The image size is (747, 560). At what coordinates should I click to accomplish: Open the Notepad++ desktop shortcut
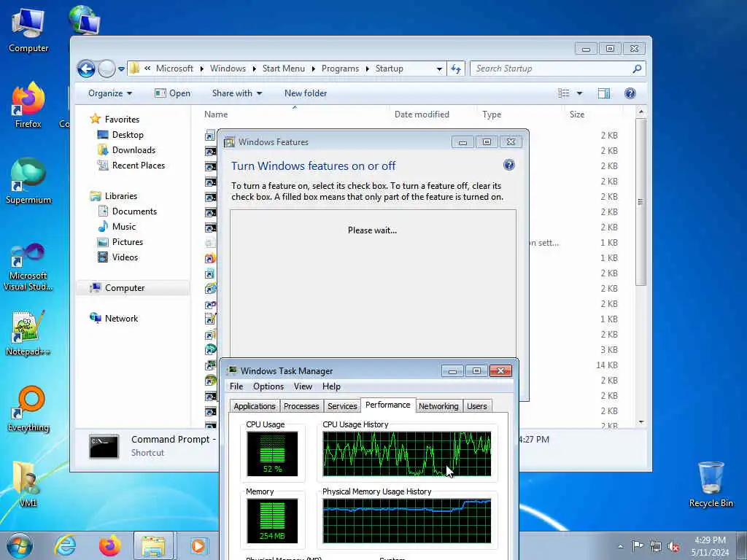click(x=28, y=333)
